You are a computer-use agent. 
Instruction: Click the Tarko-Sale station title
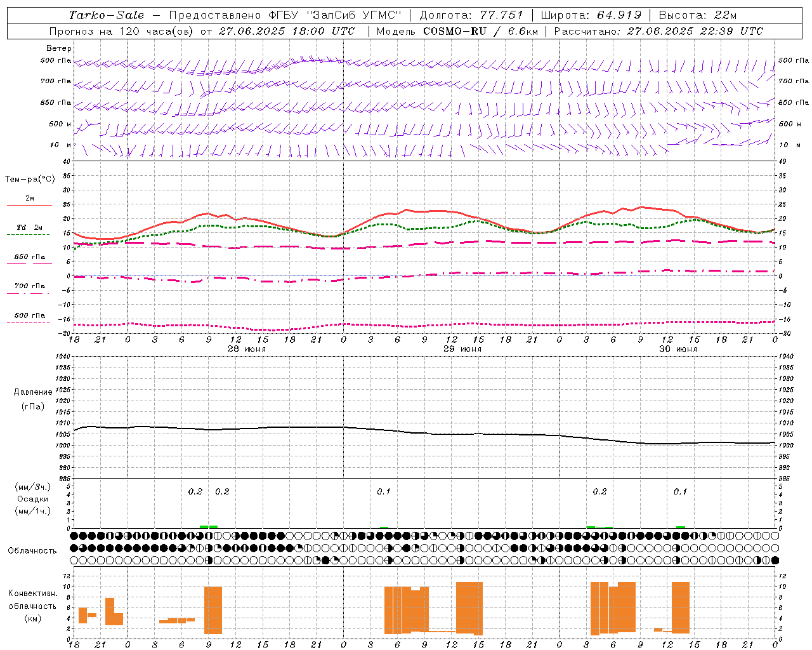(x=106, y=15)
